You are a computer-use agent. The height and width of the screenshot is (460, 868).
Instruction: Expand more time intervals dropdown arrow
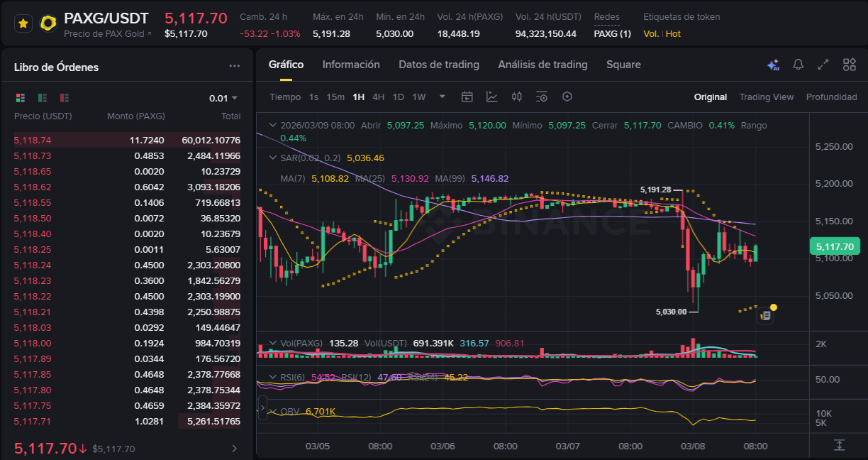tap(443, 97)
